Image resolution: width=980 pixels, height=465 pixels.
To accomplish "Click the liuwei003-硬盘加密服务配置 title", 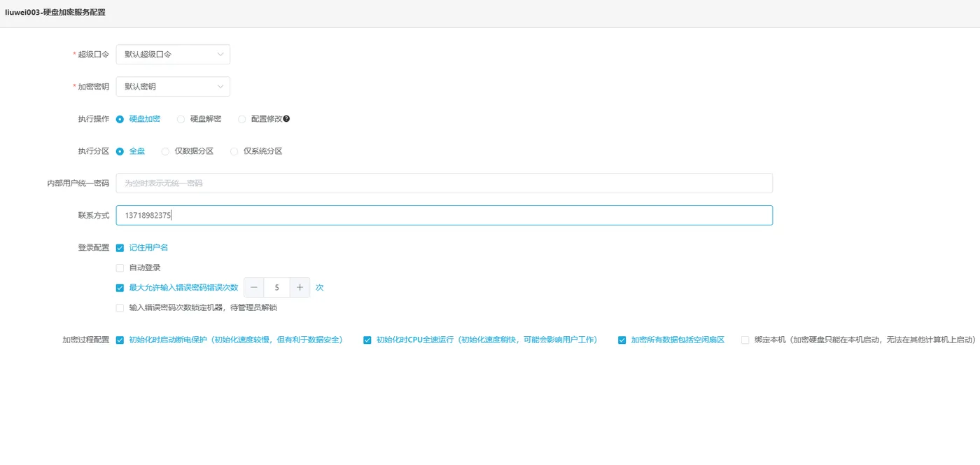I will [x=55, y=13].
